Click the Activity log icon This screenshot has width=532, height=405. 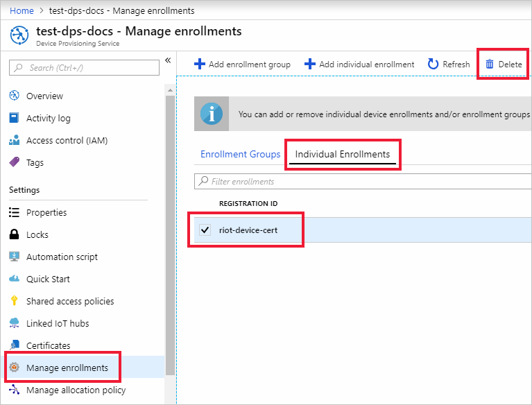pyautogui.click(x=14, y=118)
